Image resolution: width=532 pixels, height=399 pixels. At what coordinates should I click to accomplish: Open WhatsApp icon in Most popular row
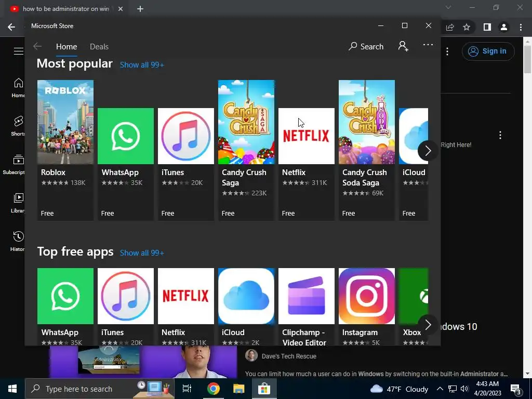(x=126, y=136)
